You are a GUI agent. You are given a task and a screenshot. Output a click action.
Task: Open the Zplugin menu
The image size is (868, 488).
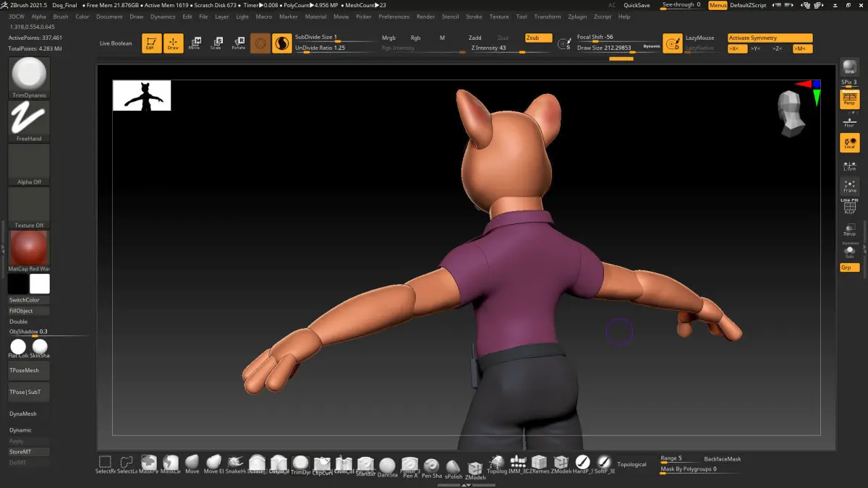[x=577, y=16]
